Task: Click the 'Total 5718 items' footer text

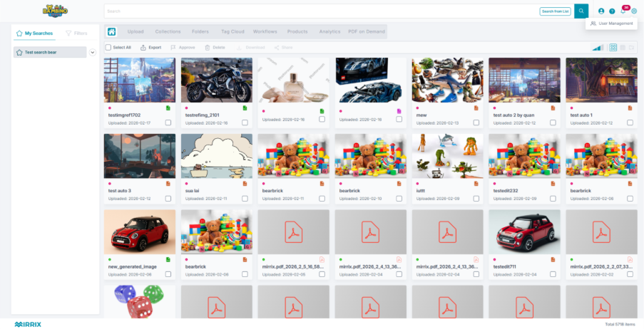Action: (x=620, y=324)
